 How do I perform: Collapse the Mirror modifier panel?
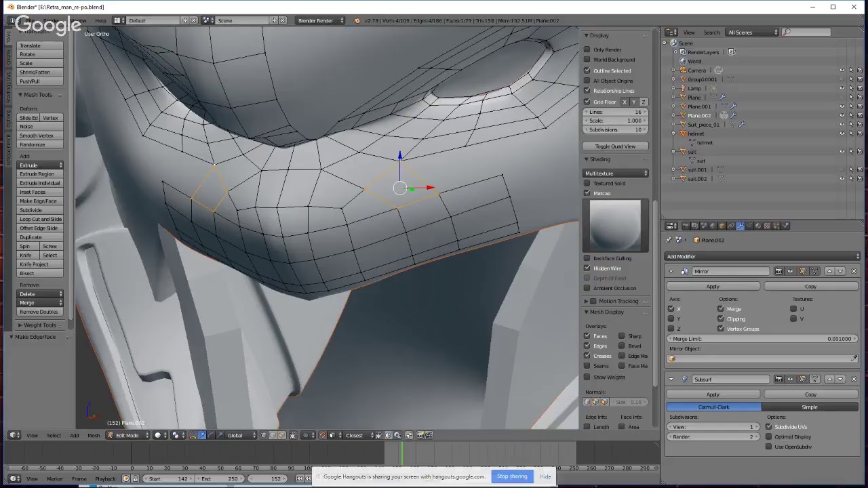pyautogui.click(x=671, y=271)
